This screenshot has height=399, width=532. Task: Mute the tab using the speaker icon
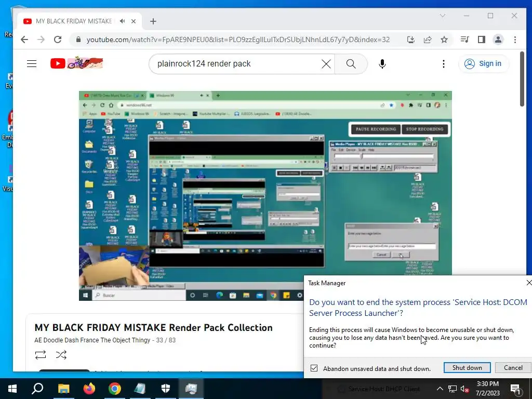click(123, 21)
